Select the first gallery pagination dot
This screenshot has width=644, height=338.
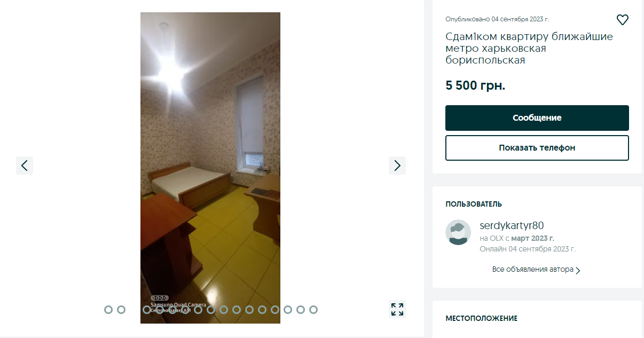(108, 310)
